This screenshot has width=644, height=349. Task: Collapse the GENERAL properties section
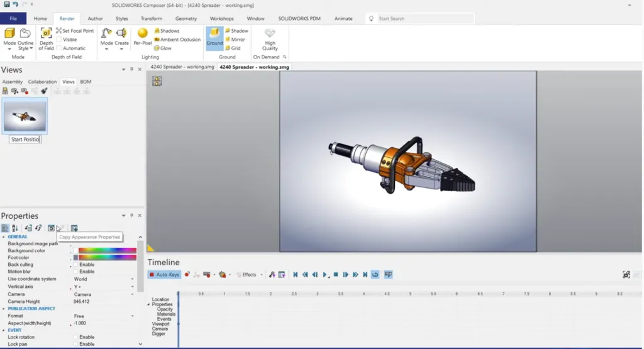4,237
